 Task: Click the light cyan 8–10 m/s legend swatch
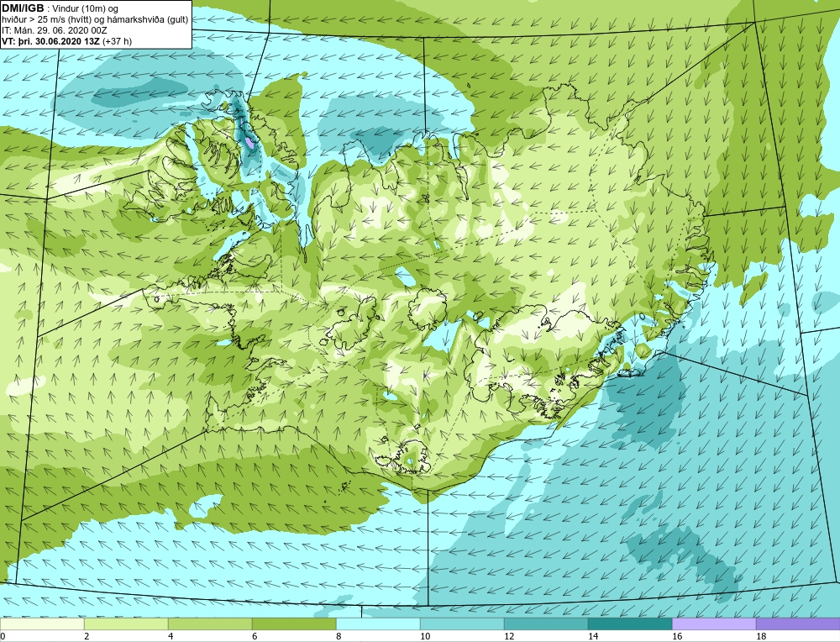click(x=378, y=624)
